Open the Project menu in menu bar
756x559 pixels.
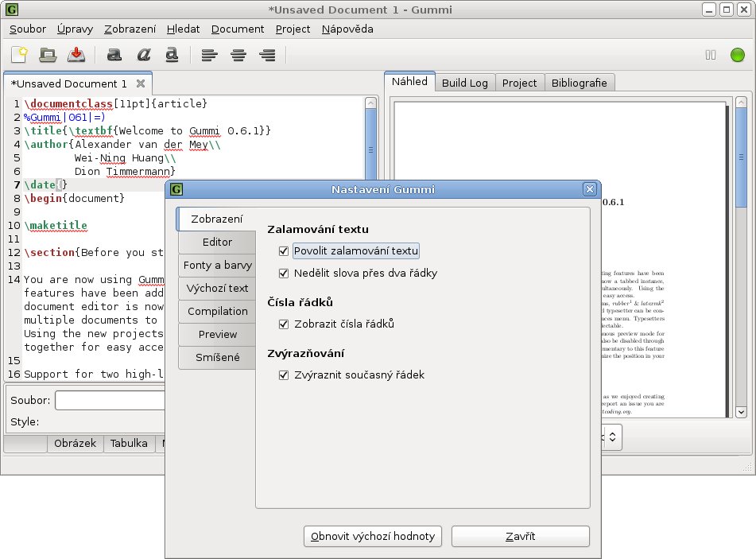(x=293, y=29)
